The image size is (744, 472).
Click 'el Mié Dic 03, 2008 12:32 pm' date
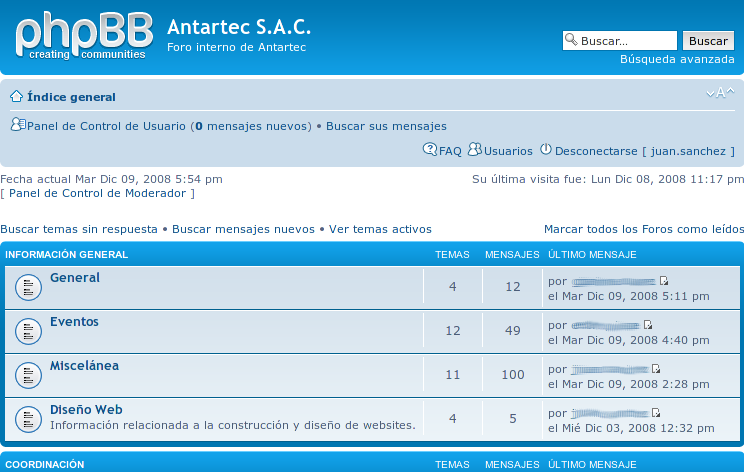(631, 428)
